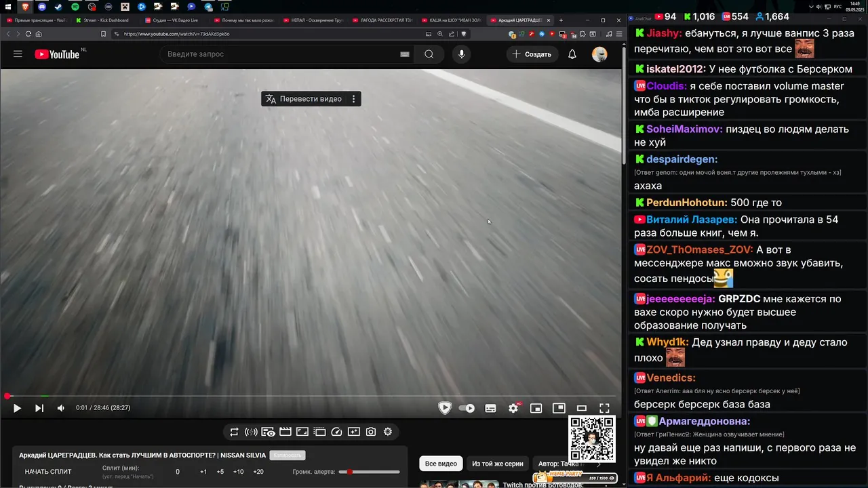868x488 pixels.
Task: Add +10 minutes to split
Action: click(238, 472)
